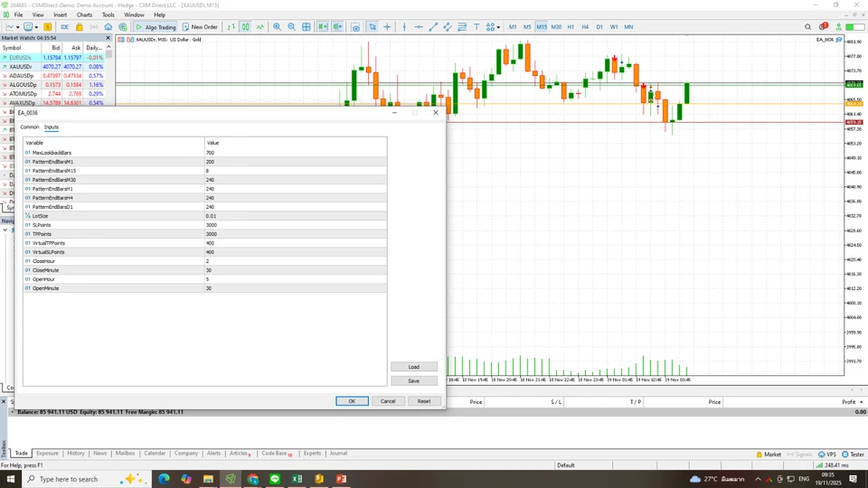Open Strategy Tester from status bar
The height and width of the screenshot is (488, 868).
coord(853,455)
